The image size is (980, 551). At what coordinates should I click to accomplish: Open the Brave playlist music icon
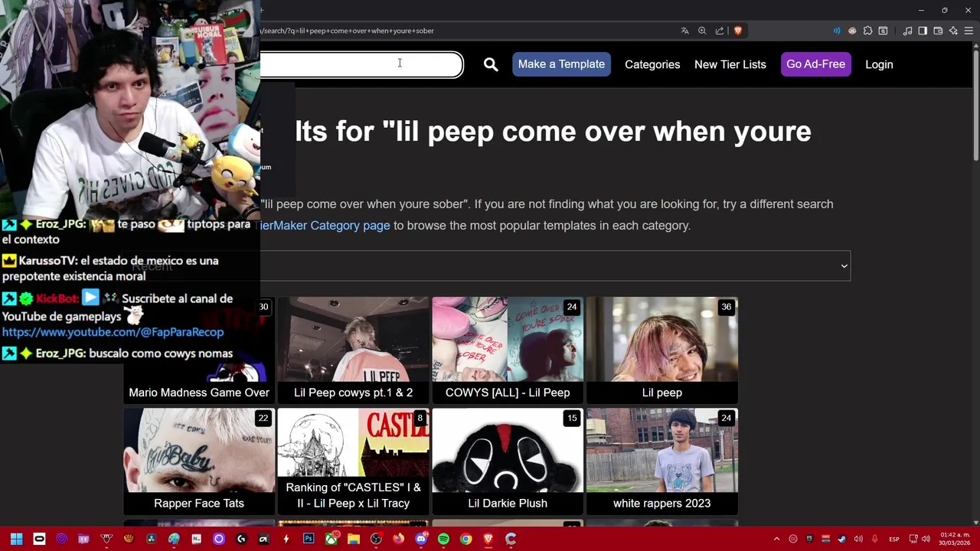coord(907,31)
